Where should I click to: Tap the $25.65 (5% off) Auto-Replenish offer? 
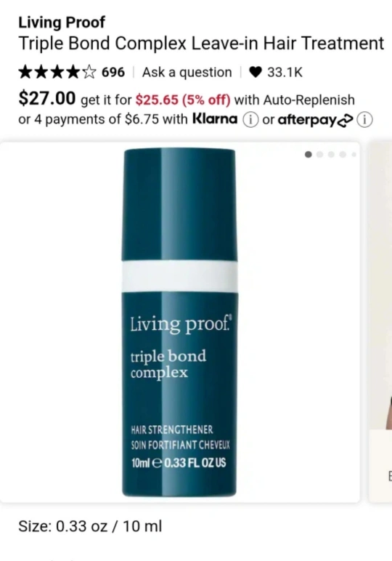point(183,100)
